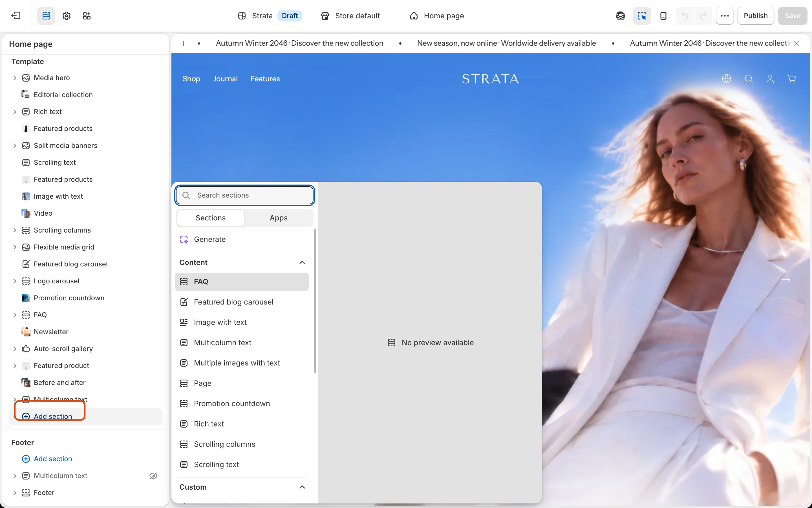The height and width of the screenshot is (508, 812).
Task: Show the hidden footer Multicolumn text
Action: [153, 476]
